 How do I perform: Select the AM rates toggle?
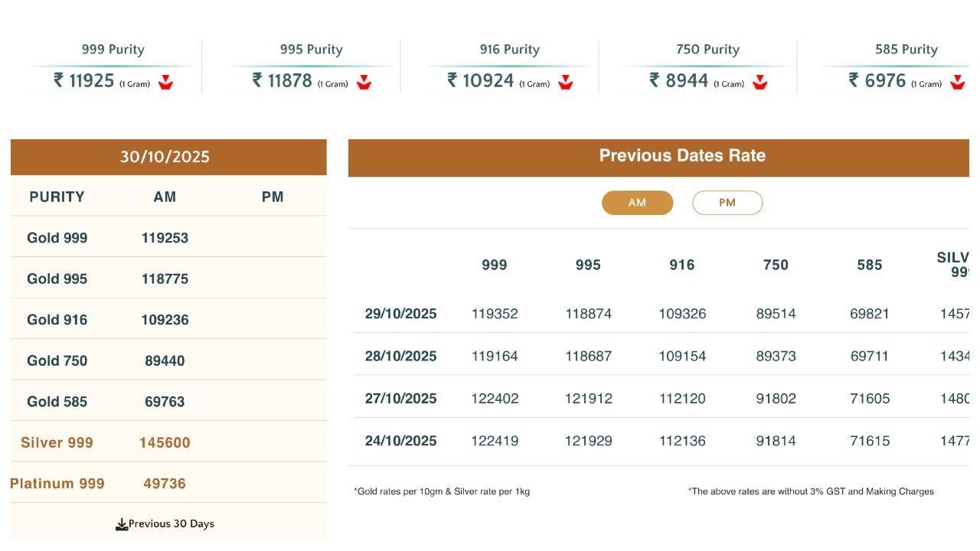point(637,203)
